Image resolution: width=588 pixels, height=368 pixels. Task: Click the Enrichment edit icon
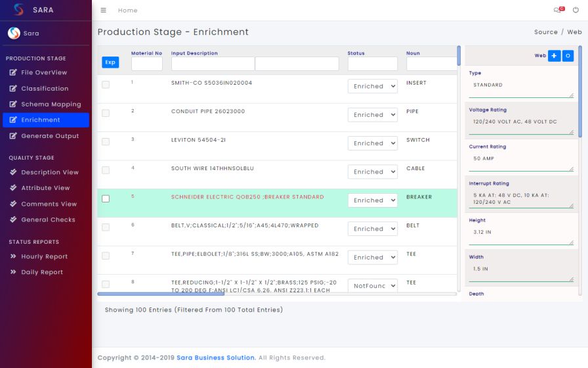pos(13,120)
